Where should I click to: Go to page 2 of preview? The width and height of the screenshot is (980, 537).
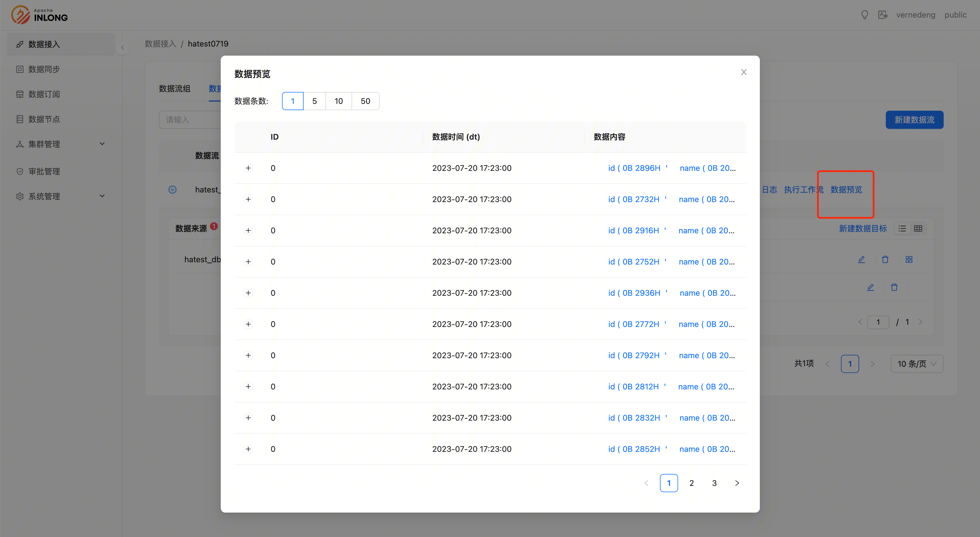691,483
